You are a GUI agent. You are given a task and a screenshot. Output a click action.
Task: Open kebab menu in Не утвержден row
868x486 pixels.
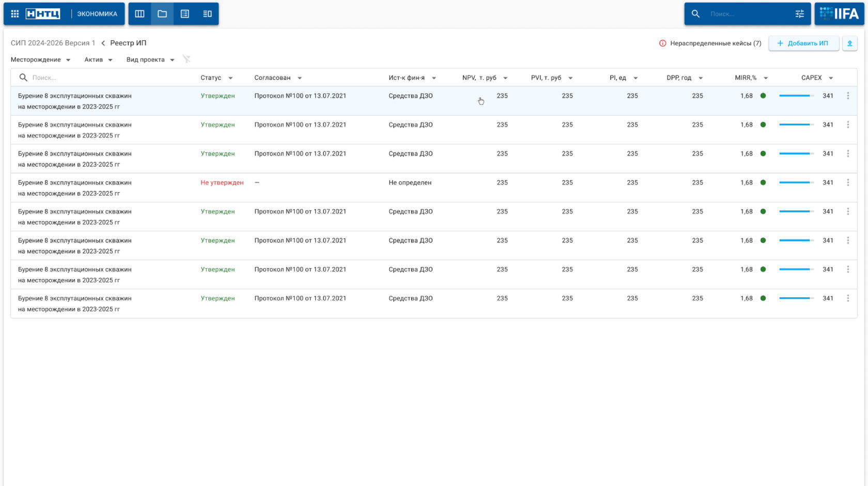point(848,183)
